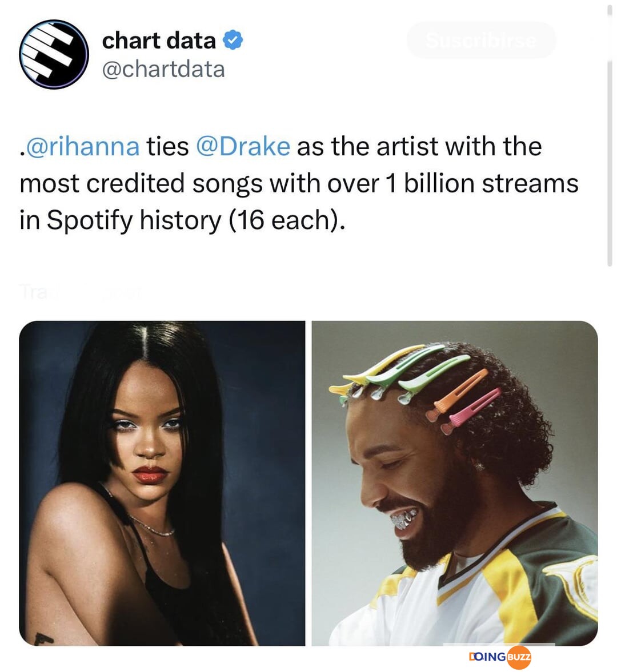Click the small tattoo on the arm

point(44,638)
